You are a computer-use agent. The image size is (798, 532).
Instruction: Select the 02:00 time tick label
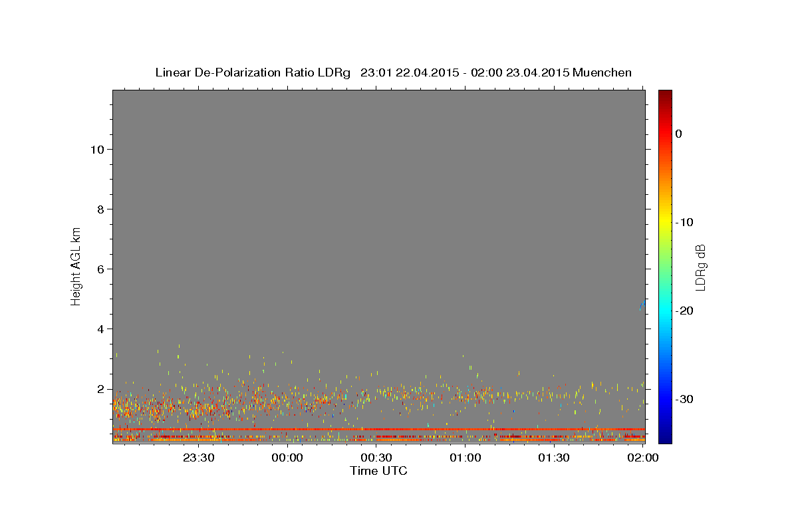pyautogui.click(x=643, y=458)
